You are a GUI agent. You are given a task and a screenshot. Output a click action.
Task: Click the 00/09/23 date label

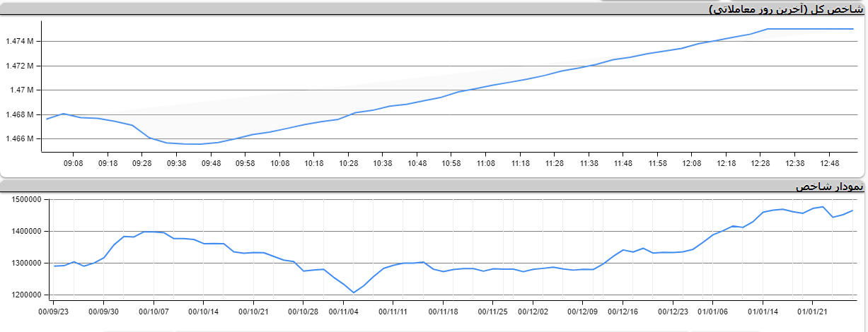54,311
